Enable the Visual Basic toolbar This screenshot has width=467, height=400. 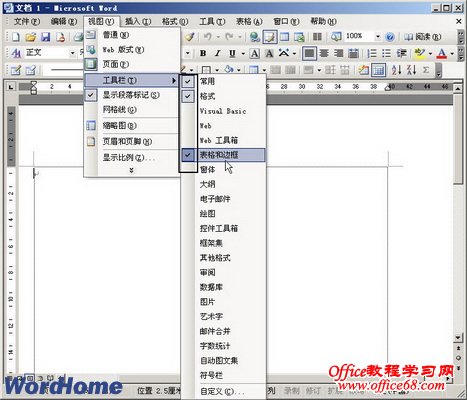tap(223, 111)
